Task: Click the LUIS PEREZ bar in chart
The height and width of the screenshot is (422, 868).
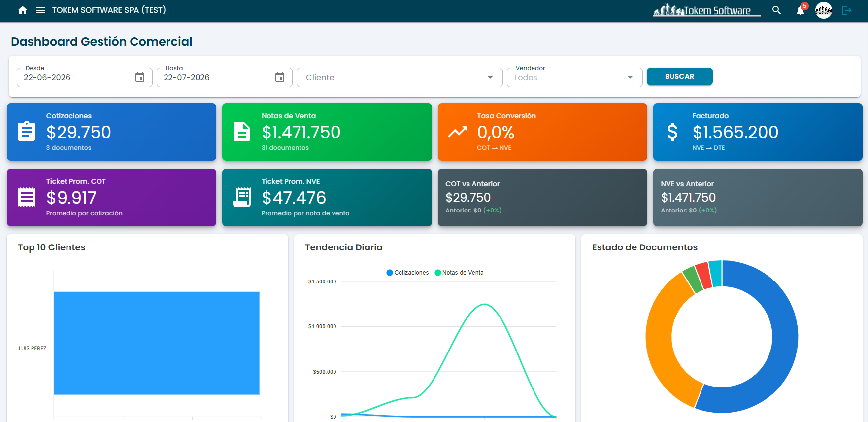Action: tap(157, 343)
